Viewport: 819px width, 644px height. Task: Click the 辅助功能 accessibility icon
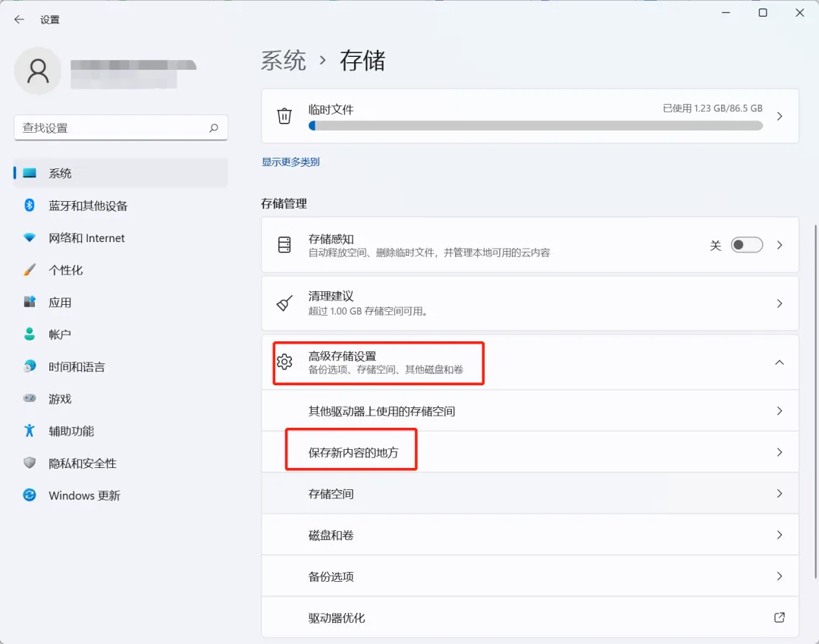coord(30,431)
